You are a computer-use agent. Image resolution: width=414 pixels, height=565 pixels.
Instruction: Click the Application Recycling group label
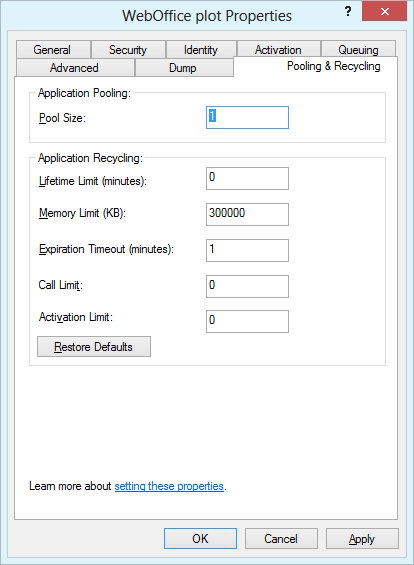point(90,158)
